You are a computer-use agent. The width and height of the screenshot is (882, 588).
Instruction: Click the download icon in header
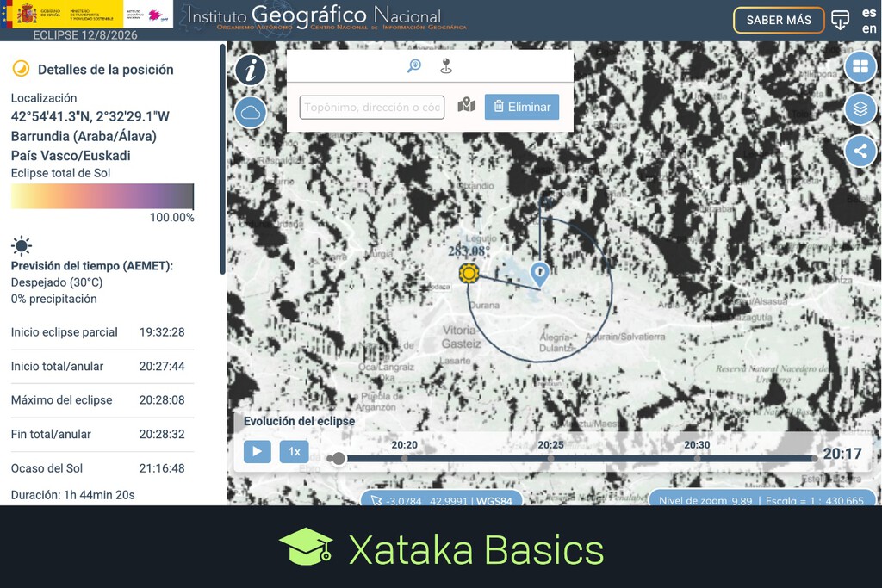tap(840, 21)
